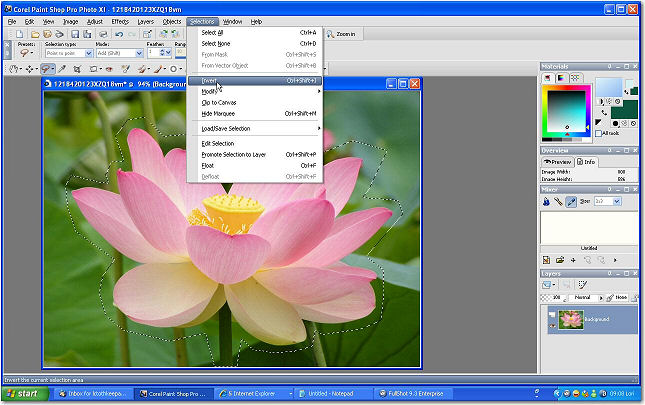Select the Mix Knife tool in Mixer
Image resolution: width=645 pixels, height=405 pixels.
click(x=558, y=201)
